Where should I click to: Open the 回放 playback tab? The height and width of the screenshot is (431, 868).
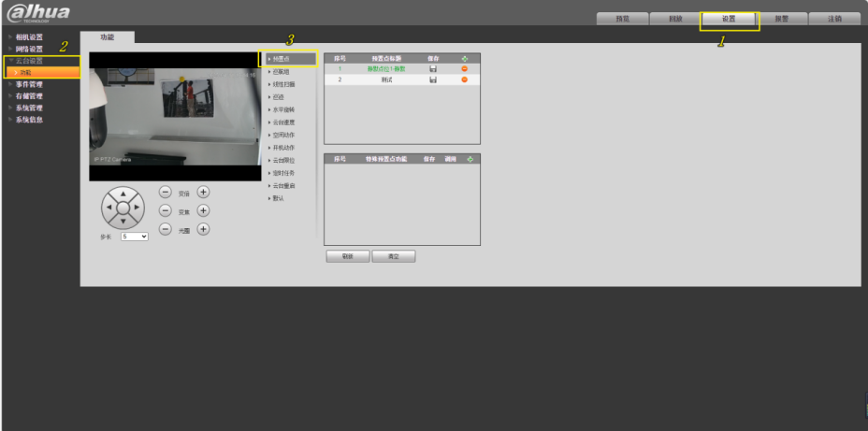pyautogui.click(x=675, y=19)
